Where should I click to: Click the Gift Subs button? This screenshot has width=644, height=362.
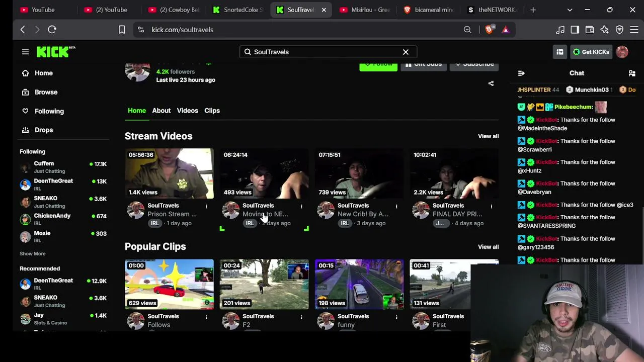[x=424, y=65]
